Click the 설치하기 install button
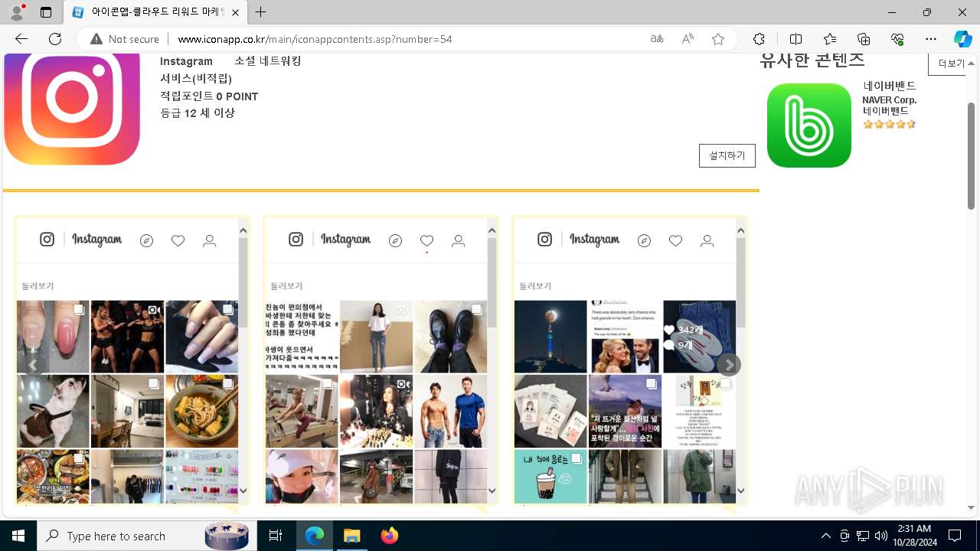980x551 pixels. [x=727, y=155]
